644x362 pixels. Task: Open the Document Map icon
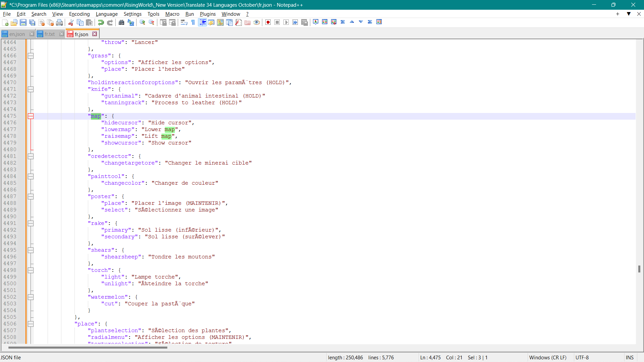pyautogui.click(x=220, y=22)
